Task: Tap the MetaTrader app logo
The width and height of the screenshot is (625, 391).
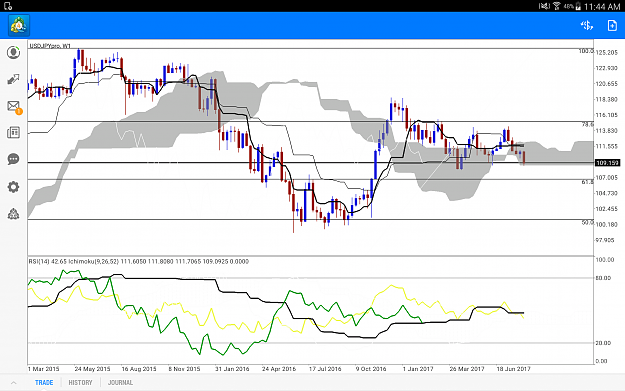Action: click(19, 26)
